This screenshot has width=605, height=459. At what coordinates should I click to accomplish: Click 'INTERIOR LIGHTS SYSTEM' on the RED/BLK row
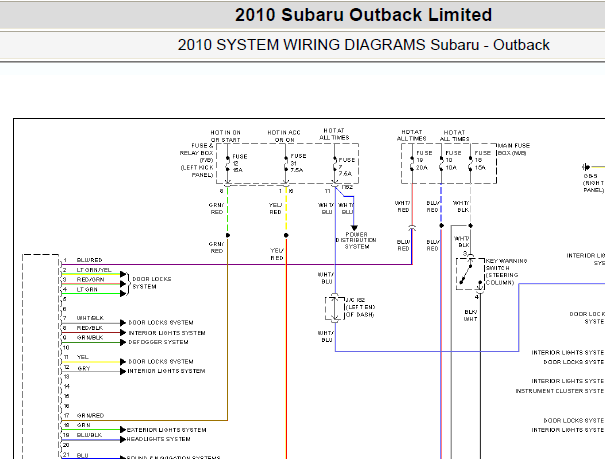(167, 333)
